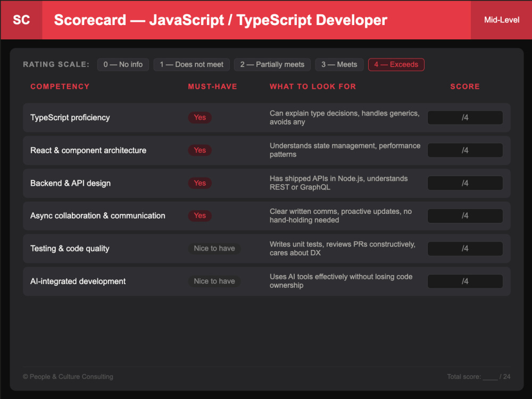Click Nice to have tag for Testing row
Image resolution: width=532 pixels, height=399 pixels.
tap(214, 248)
